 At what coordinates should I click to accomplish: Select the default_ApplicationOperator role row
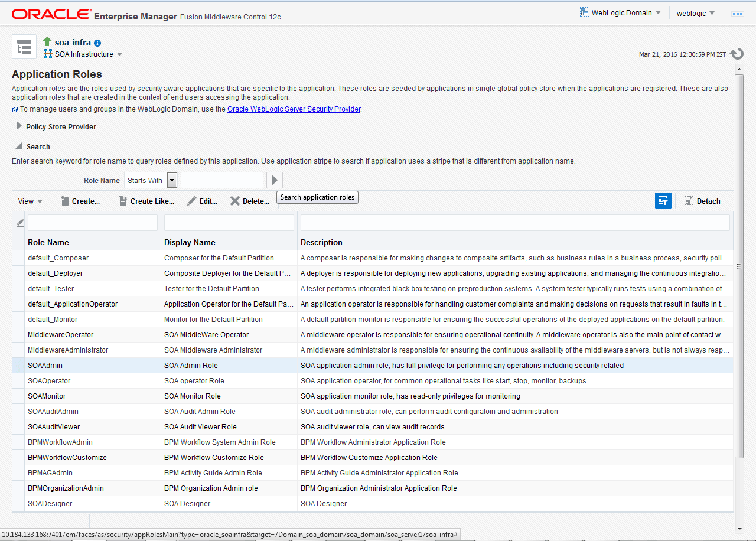tap(373, 304)
